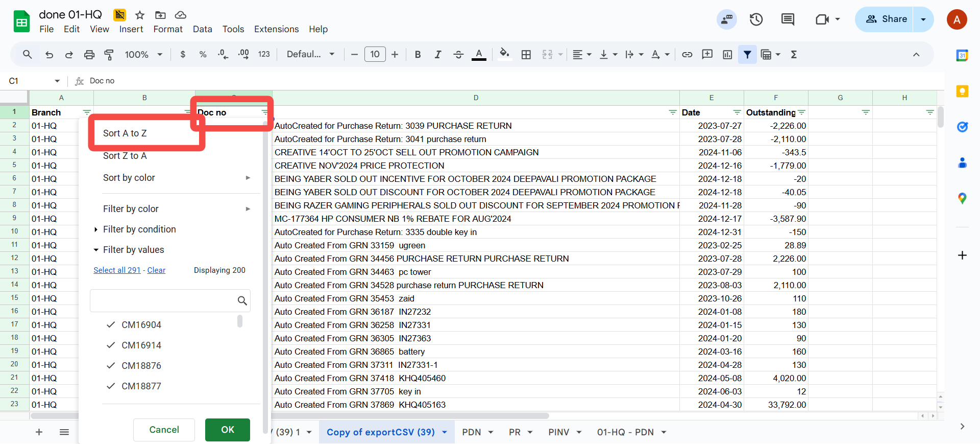Viewport: 980px width, 444px height.
Task: Open the Date column filter dropdown
Action: [x=737, y=112]
